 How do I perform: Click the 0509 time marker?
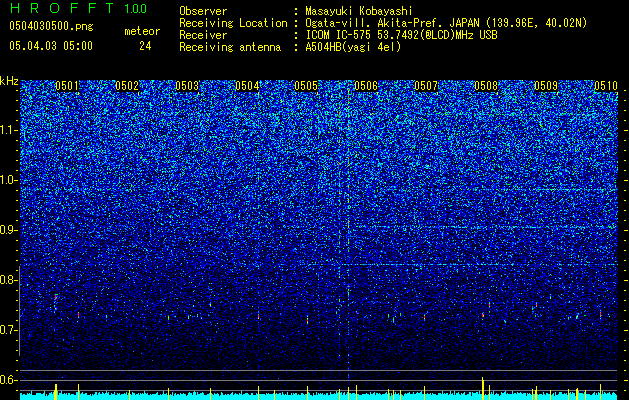[x=546, y=86]
